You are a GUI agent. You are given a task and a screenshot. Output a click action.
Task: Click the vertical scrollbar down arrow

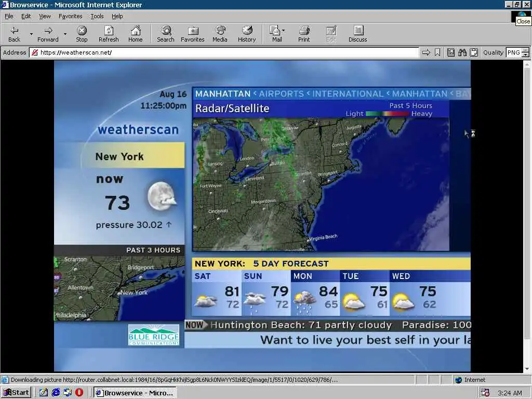tap(527, 369)
